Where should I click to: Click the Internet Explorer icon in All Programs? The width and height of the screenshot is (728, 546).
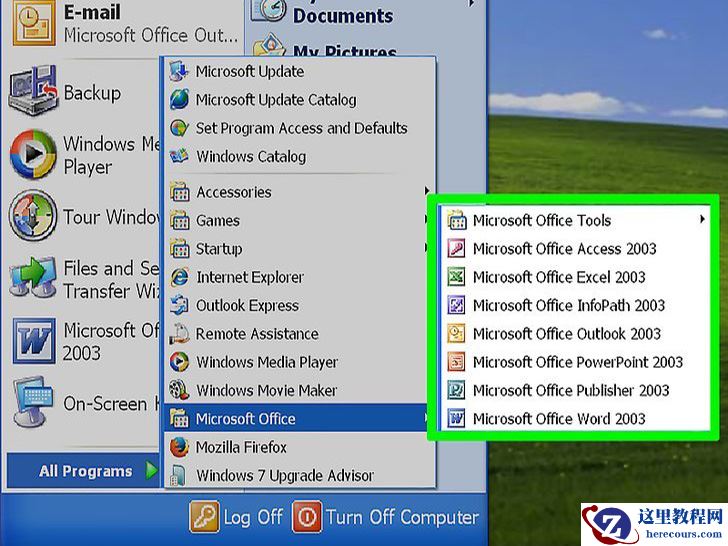179,277
